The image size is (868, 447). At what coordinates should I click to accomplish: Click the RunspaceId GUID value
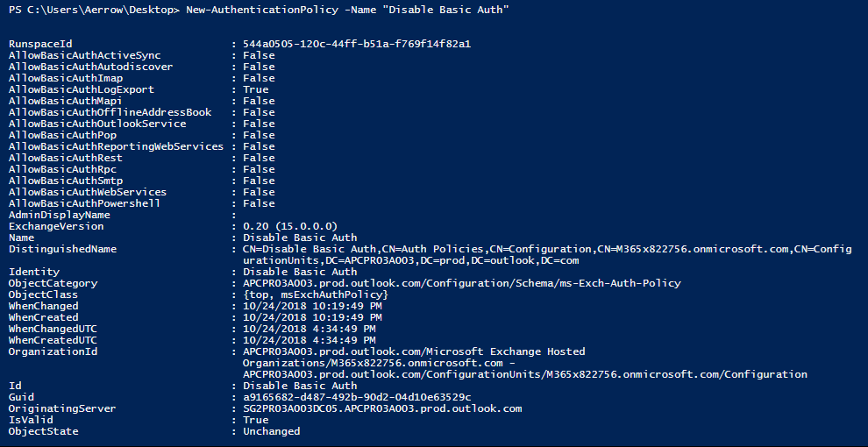click(x=357, y=44)
